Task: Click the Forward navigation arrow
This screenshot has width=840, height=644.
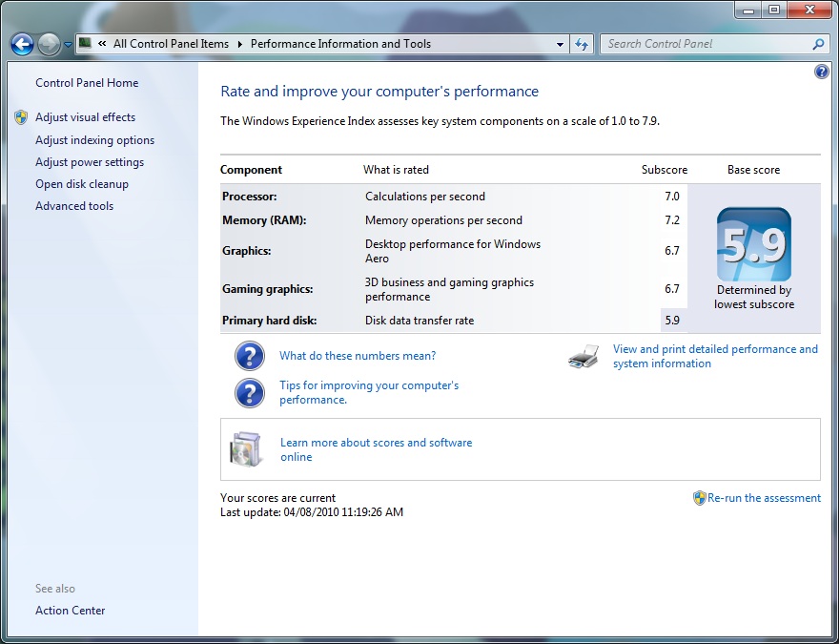Action: pos(49,45)
